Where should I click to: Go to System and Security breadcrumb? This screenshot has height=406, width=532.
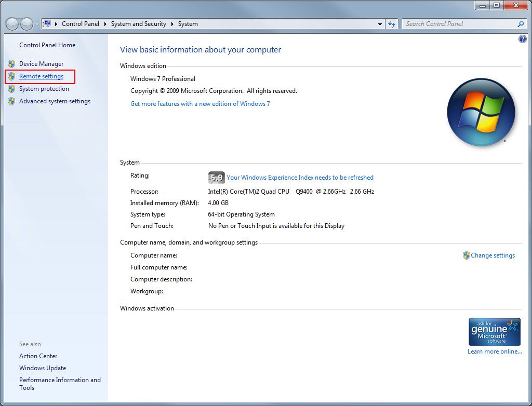coord(138,24)
